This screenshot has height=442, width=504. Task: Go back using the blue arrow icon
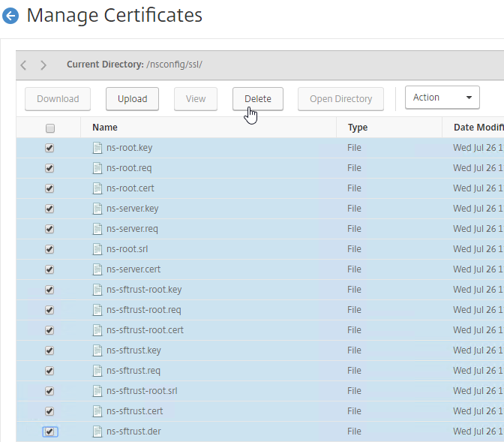tap(10, 16)
